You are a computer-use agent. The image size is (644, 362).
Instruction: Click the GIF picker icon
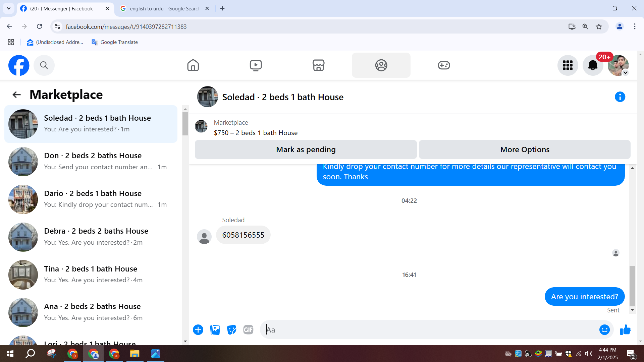[x=248, y=330]
